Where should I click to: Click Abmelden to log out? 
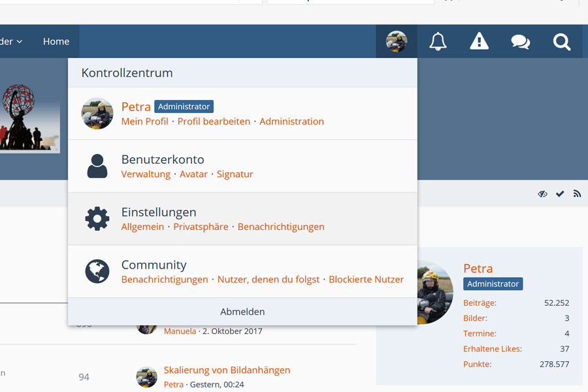242,312
